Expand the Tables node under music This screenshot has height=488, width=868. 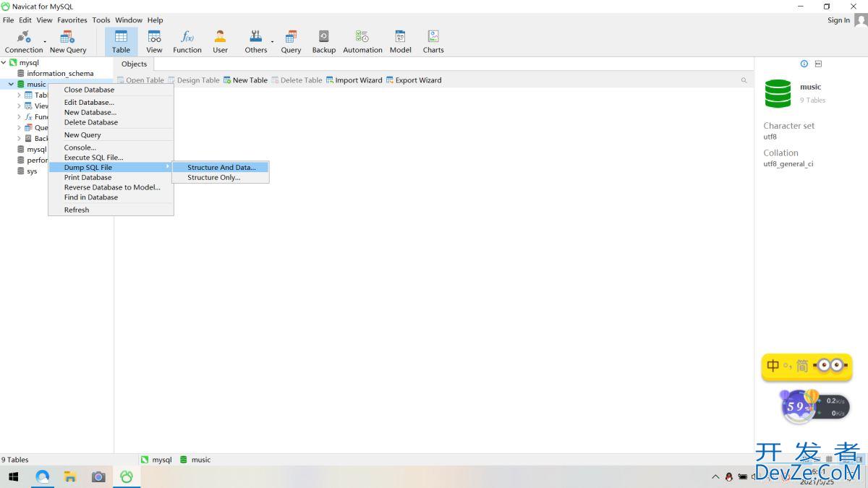19,95
